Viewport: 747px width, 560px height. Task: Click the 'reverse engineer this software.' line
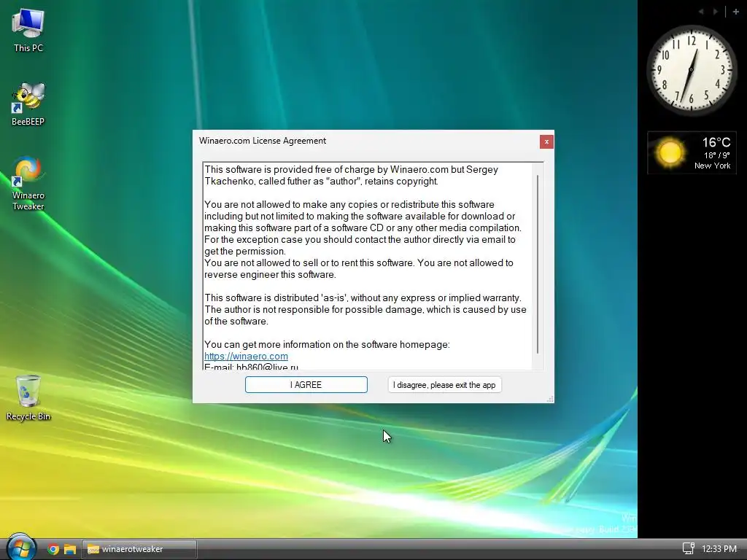coord(270,275)
